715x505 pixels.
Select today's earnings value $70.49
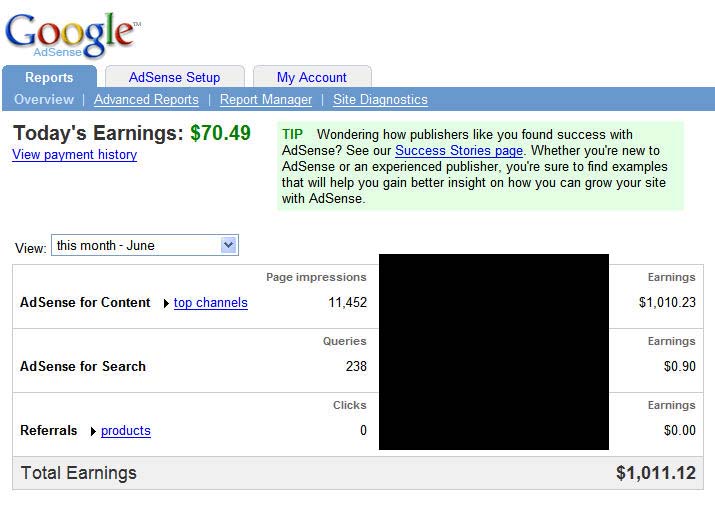(x=220, y=133)
